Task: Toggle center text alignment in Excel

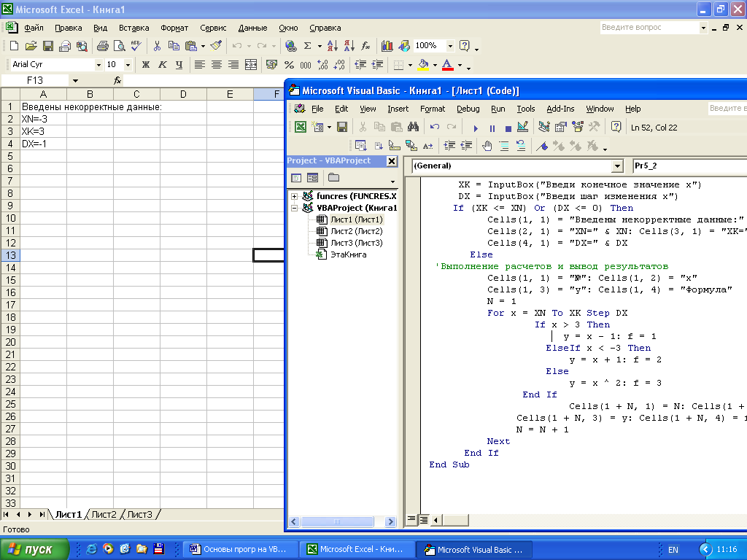Action: click(216, 65)
